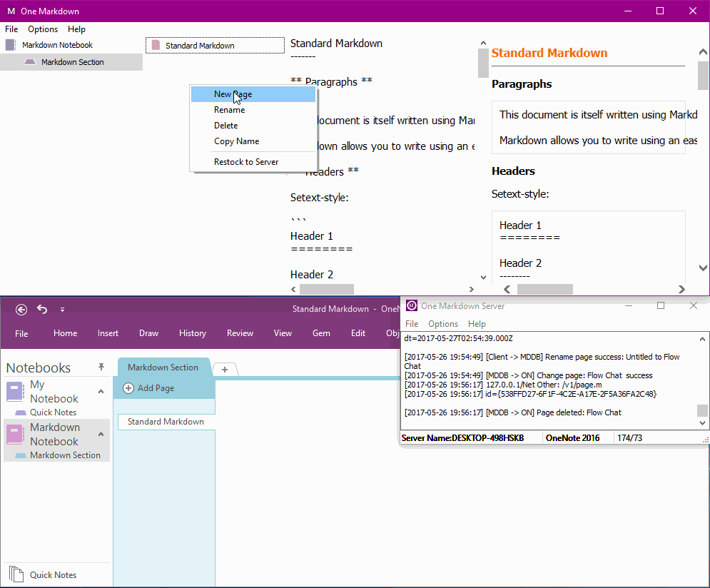
Task: Click the editor horizontal scrollbar thumb
Action: pos(326,290)
